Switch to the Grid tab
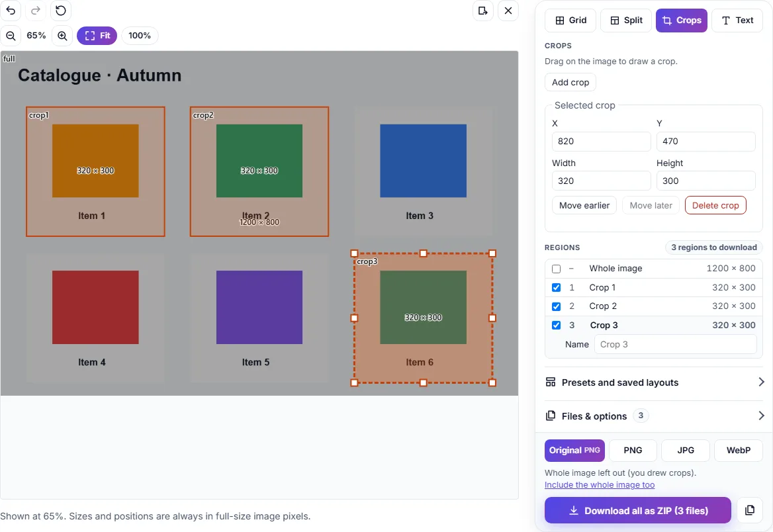 570,21
